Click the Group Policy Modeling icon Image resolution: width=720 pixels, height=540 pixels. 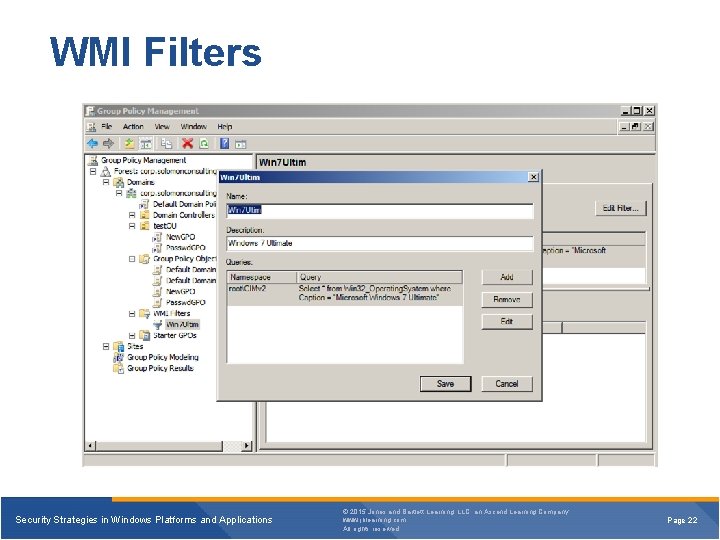118,357
